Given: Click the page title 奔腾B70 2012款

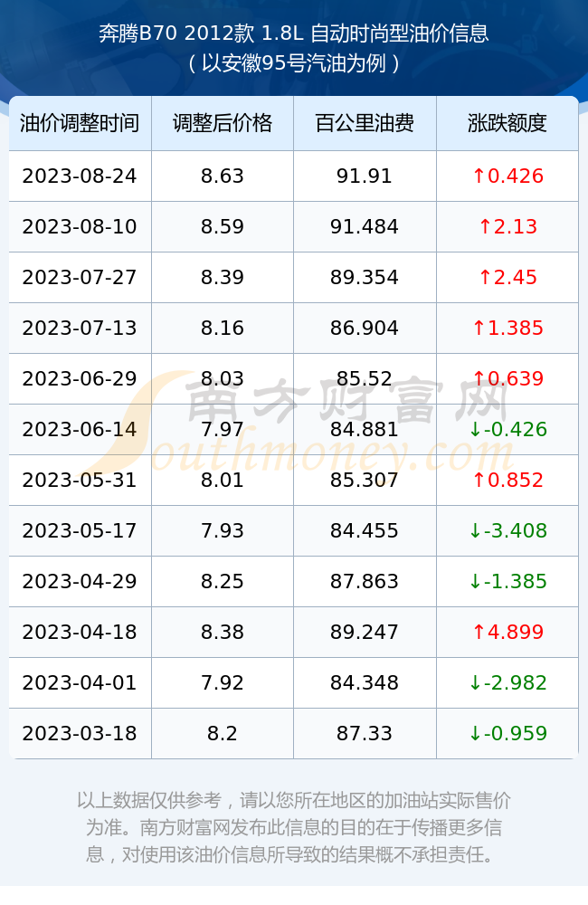Looking at the screenshot, I should [176, 33].
